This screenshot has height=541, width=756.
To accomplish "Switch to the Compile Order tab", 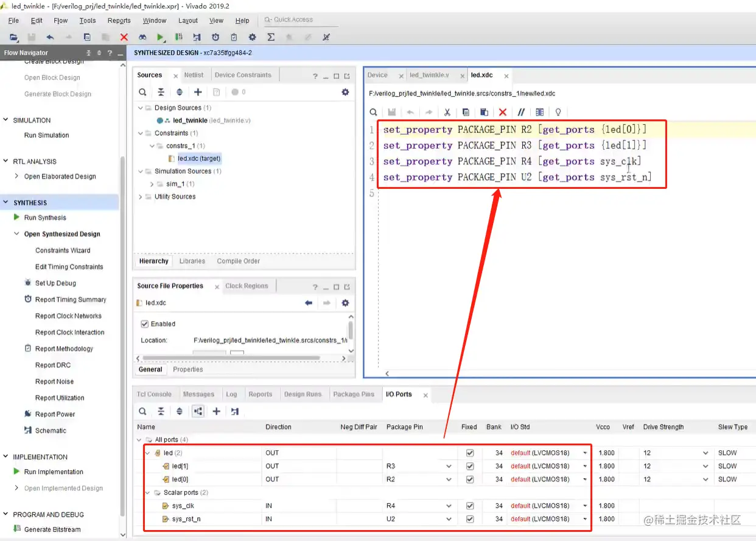I will pyautogui.click(x=239, y=261).
